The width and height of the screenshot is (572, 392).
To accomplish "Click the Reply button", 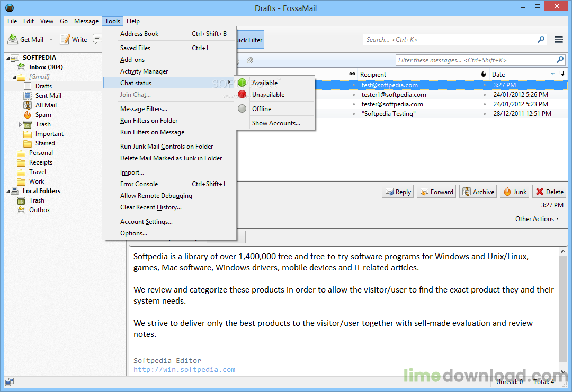I will (398, 192).
